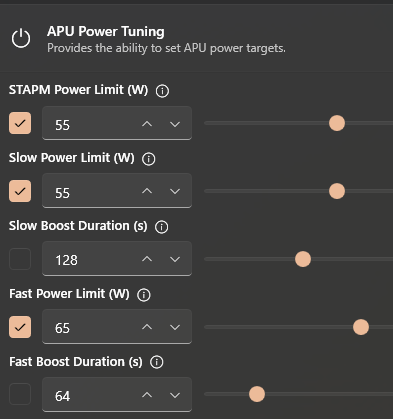
Task: Enable the Fast Boost Duration checkbox
Action: [20, 394]
